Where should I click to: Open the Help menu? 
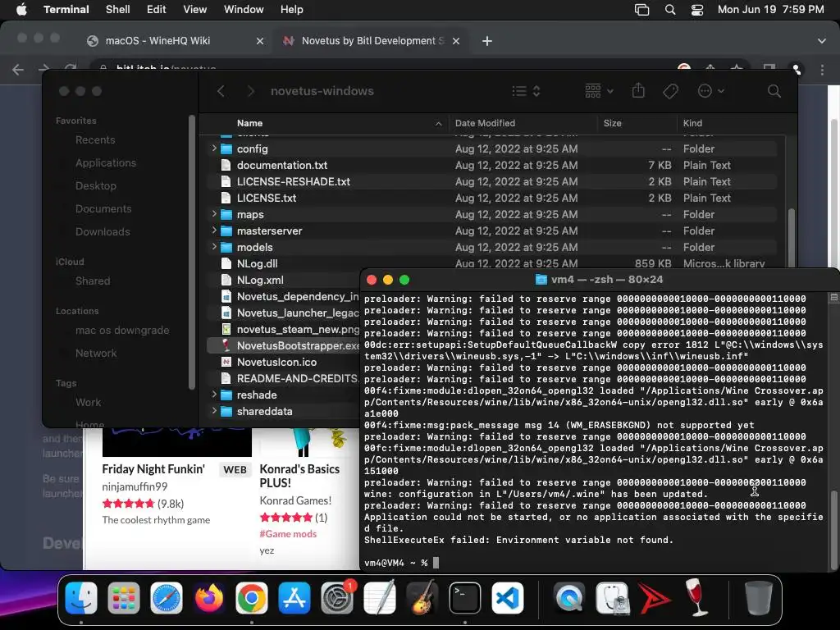(291, 10)
